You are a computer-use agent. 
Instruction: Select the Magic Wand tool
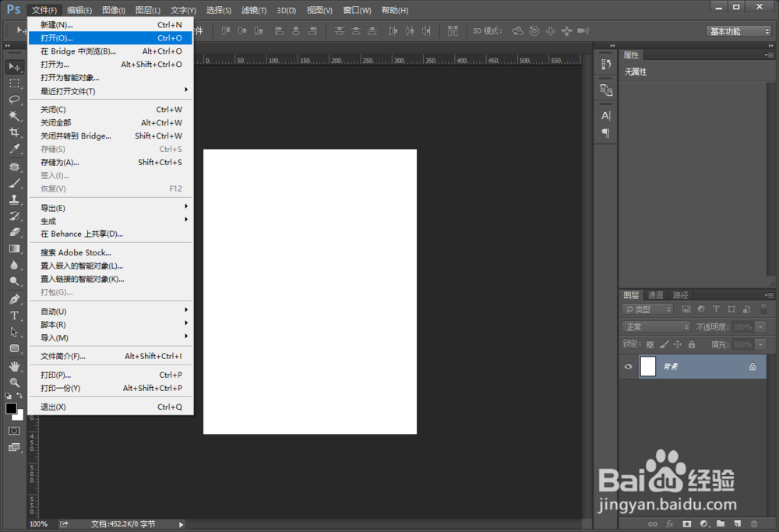[14, 116]
